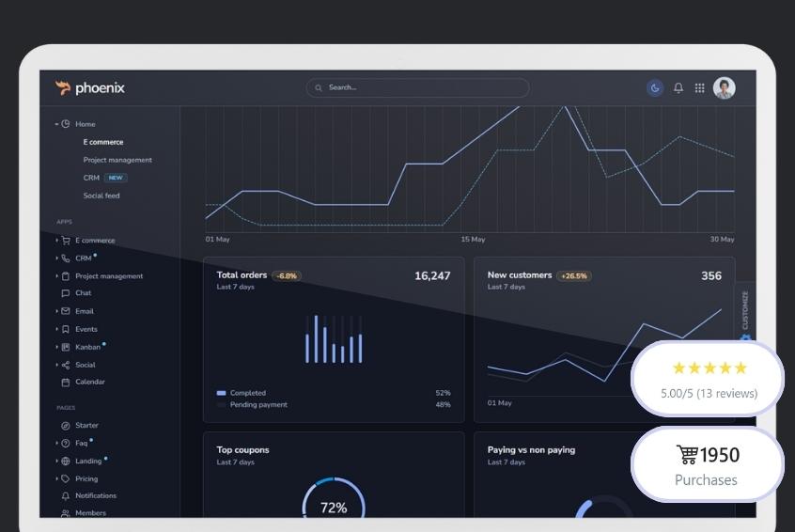Click the Starter compass icon
Image resolution: width=795 pixels, height=532 pixels.
[x=66, y=426]
